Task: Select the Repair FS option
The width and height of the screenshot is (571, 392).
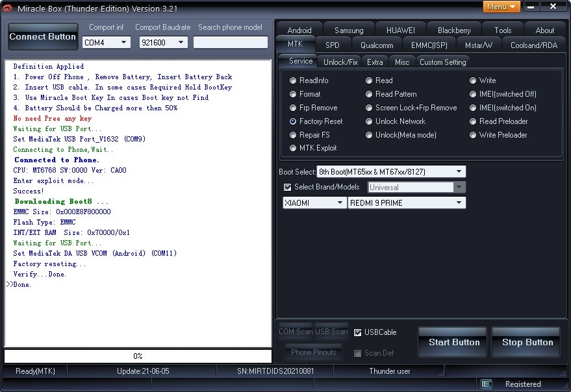Action: (x=309, y=135)
